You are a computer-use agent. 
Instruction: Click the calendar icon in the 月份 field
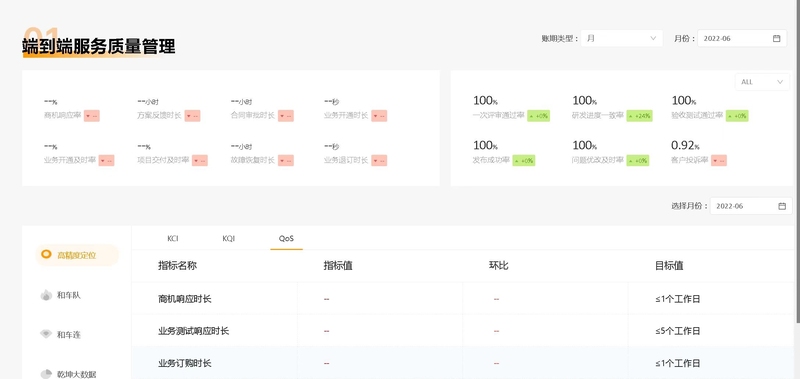pos(777,38)
